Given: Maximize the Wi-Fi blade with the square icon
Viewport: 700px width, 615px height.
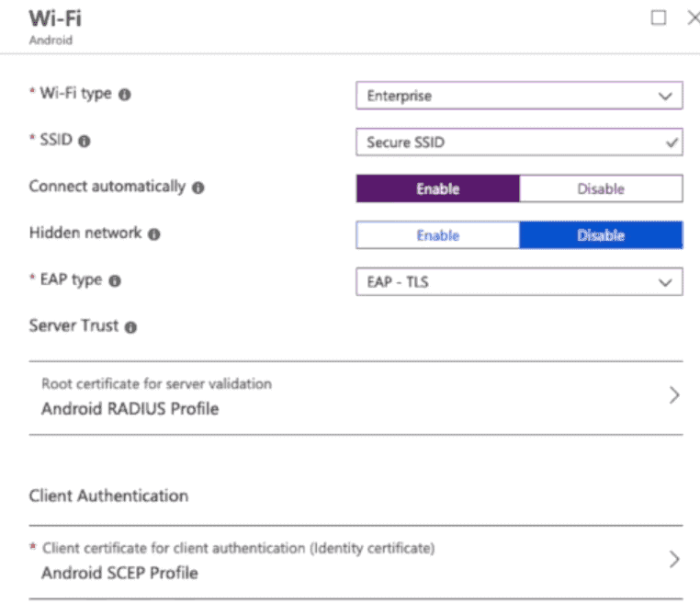Looking at the screenshot, I should coord(659,17).
